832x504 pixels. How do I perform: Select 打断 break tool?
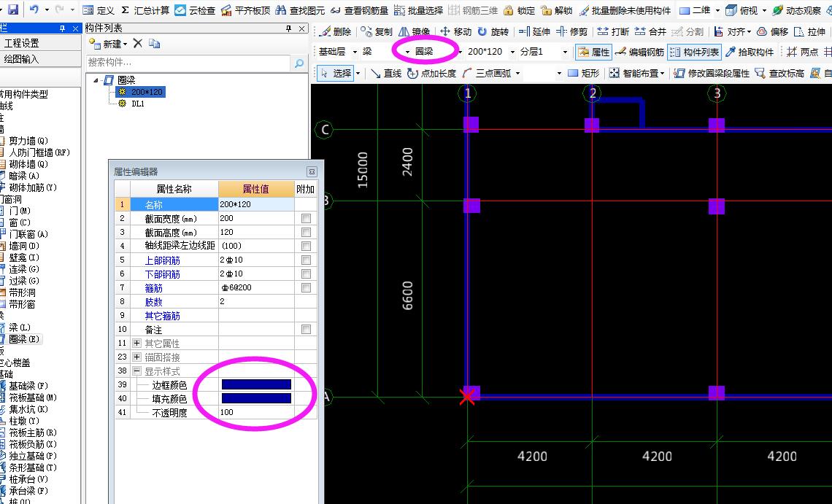[613, 31]
